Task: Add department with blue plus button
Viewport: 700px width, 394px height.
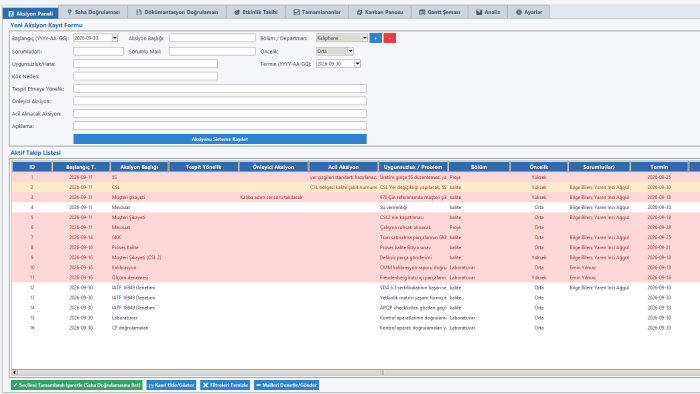Action: tap(375, 38)
